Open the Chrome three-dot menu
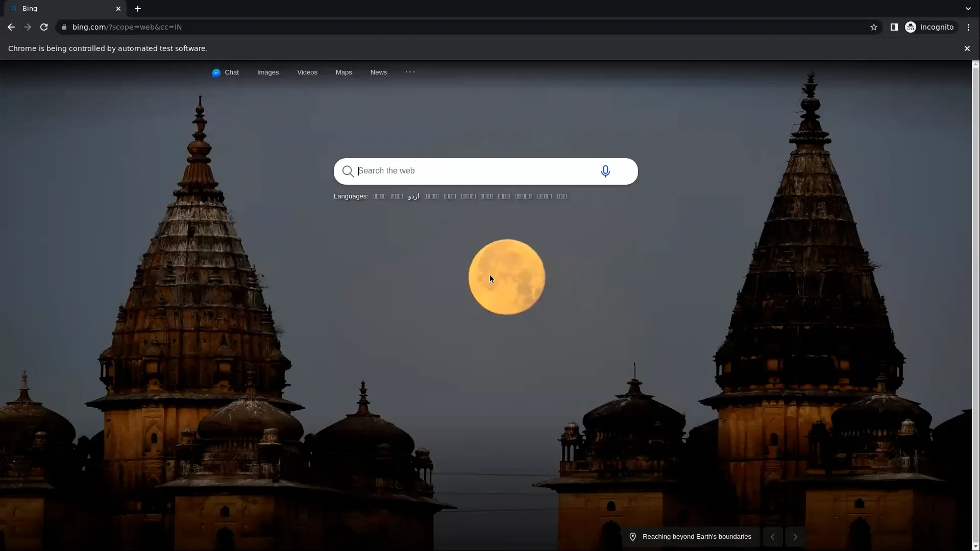980x551 pixels. (969, 27)
